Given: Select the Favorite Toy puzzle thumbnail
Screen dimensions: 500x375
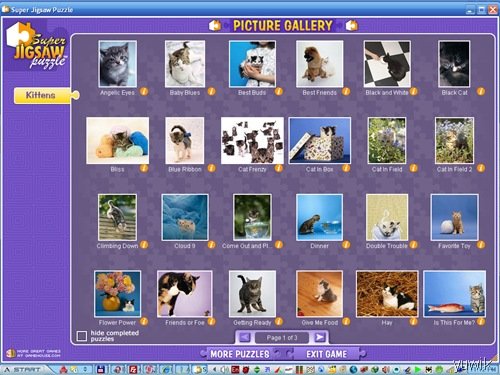Looking at the screenshot, I should point(454,217).
